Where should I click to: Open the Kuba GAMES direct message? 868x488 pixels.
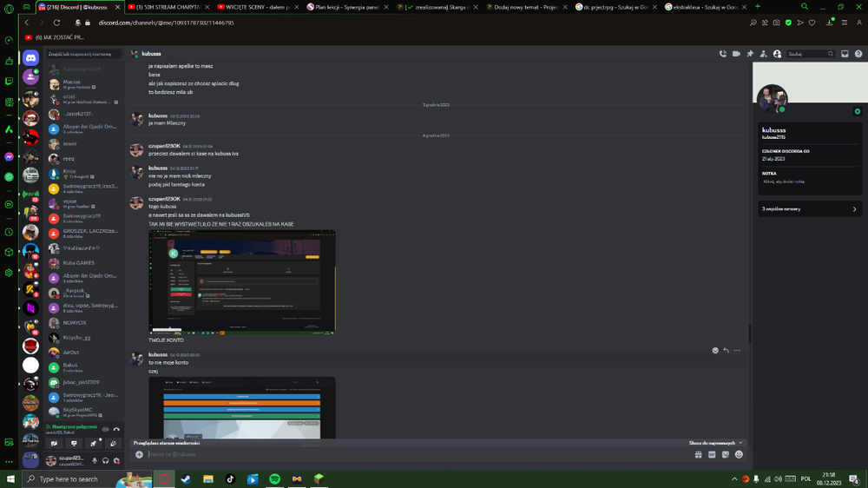click(84, 263)
